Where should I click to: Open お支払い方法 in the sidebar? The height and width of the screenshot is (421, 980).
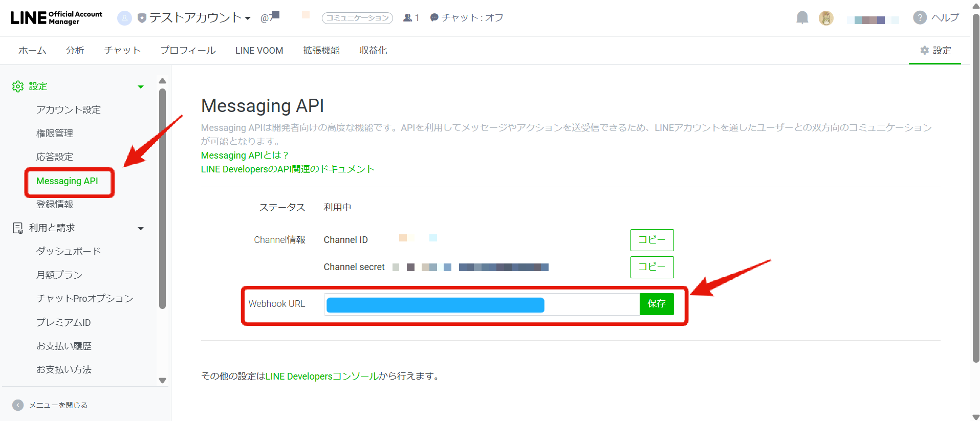[x=64, y=370]
